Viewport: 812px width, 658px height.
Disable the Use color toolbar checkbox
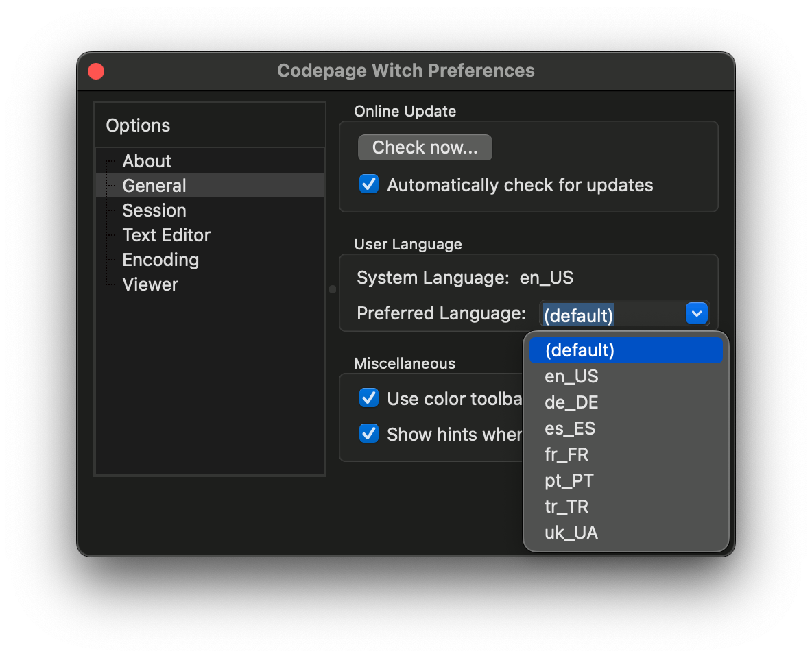[369, 398]
